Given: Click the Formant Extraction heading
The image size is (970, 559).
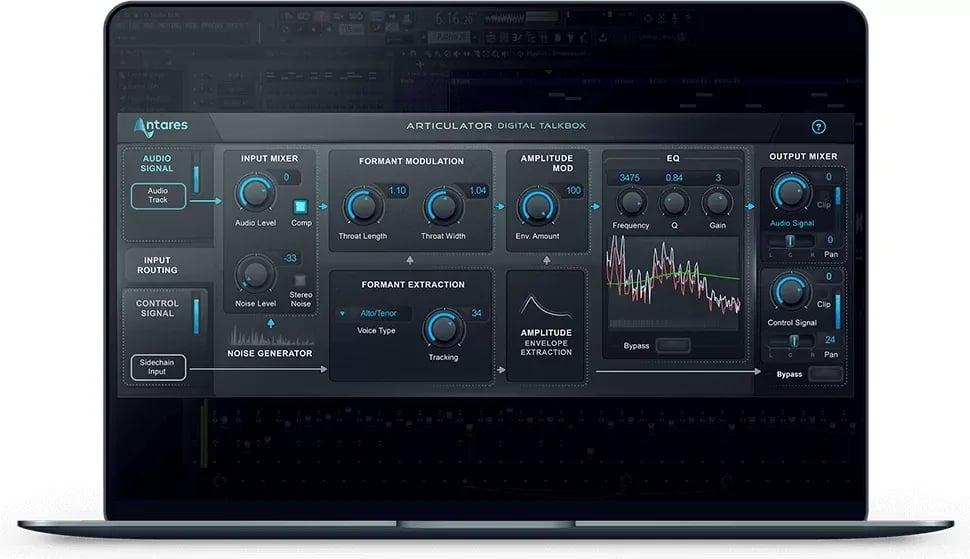Looking at the screenshot, I should point(413,285).
